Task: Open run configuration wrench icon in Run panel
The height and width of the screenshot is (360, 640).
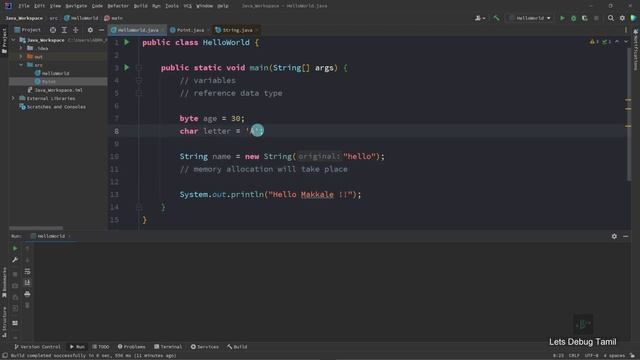Action: click(15, 260)
